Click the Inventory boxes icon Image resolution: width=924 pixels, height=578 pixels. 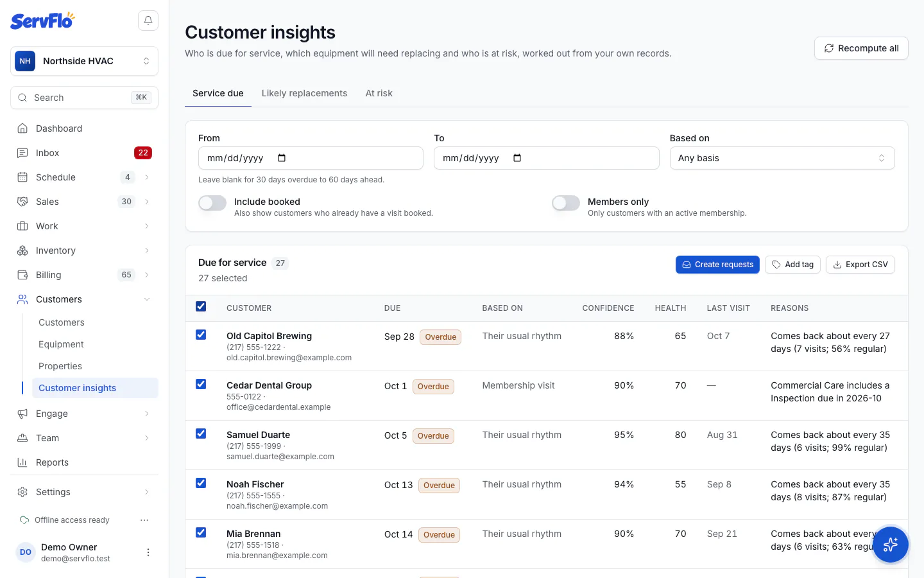22,250
